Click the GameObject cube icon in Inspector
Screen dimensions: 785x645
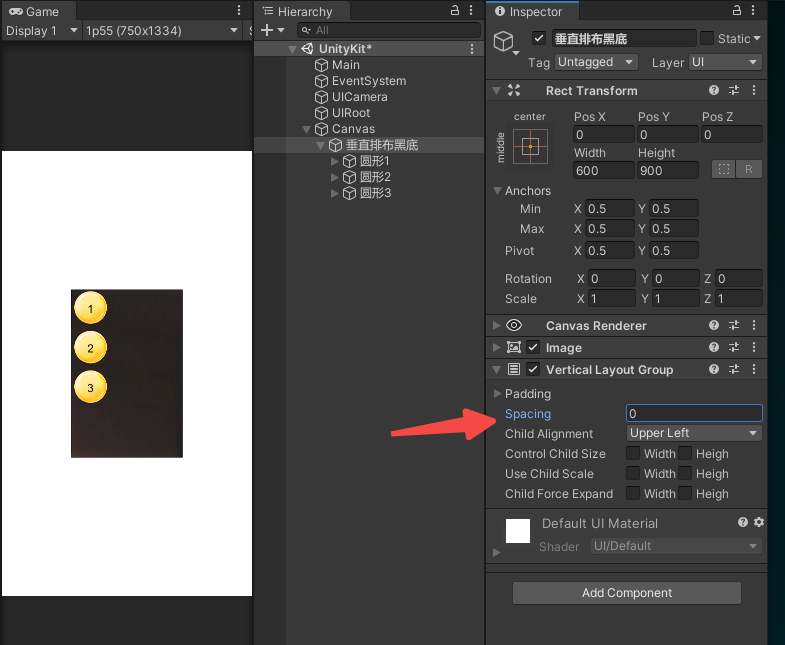[x=504, y=41]
